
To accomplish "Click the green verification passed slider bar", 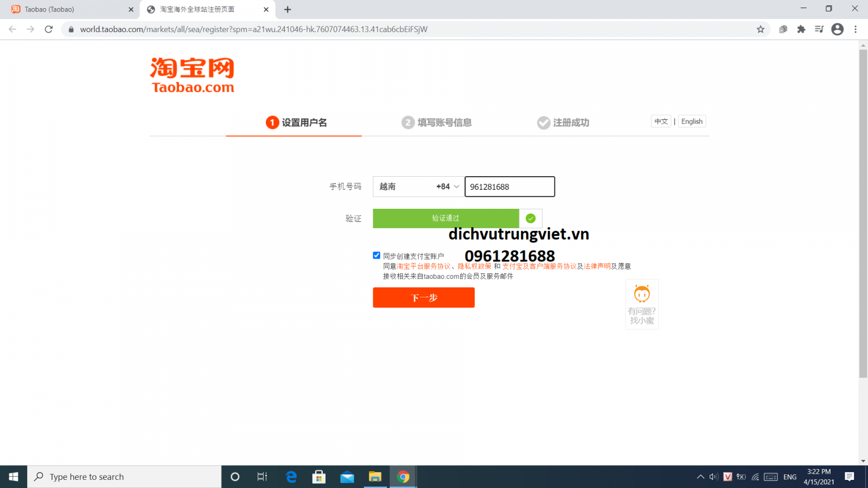I will pyautogui.click(x=445, y=218).
